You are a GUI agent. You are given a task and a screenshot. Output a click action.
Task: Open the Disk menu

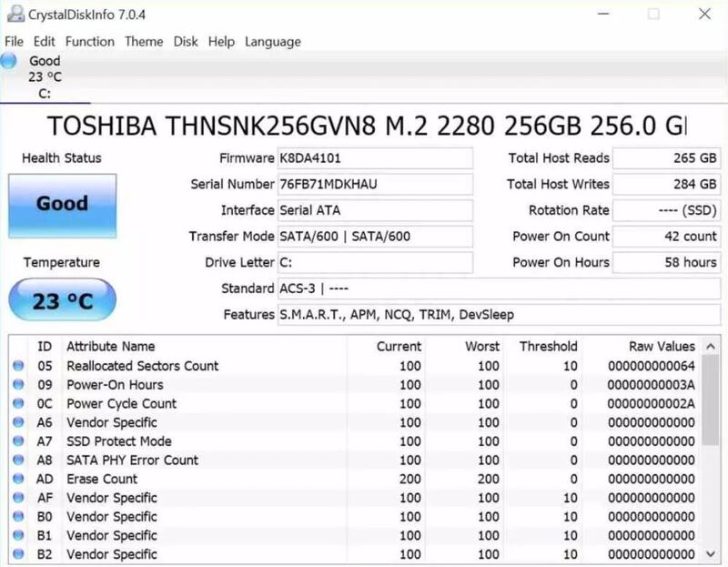[186, 42]
